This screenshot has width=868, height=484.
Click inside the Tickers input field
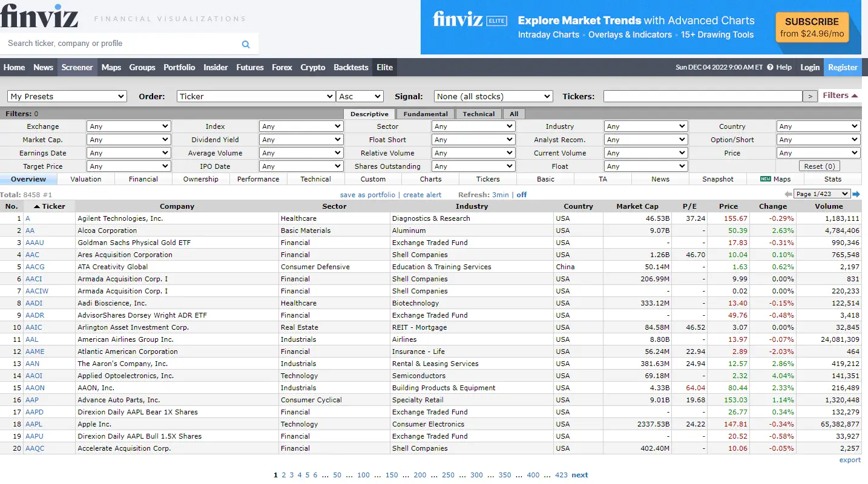[x=702, y=96]
